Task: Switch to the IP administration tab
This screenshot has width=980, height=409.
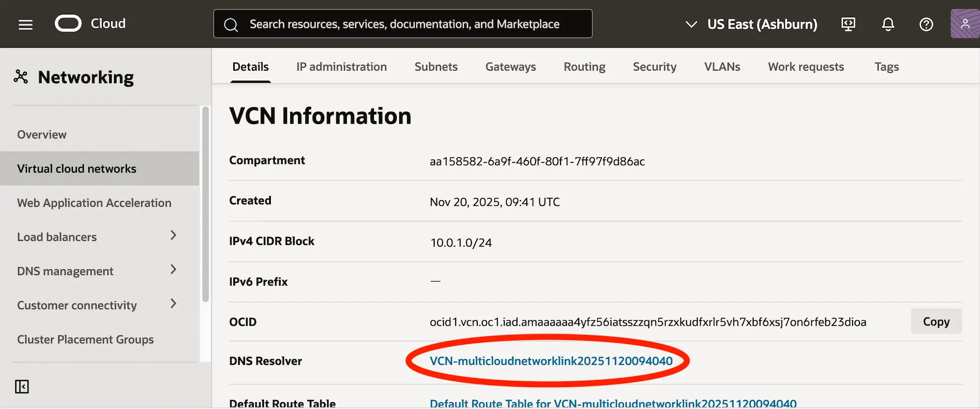Action: point(342,67)
